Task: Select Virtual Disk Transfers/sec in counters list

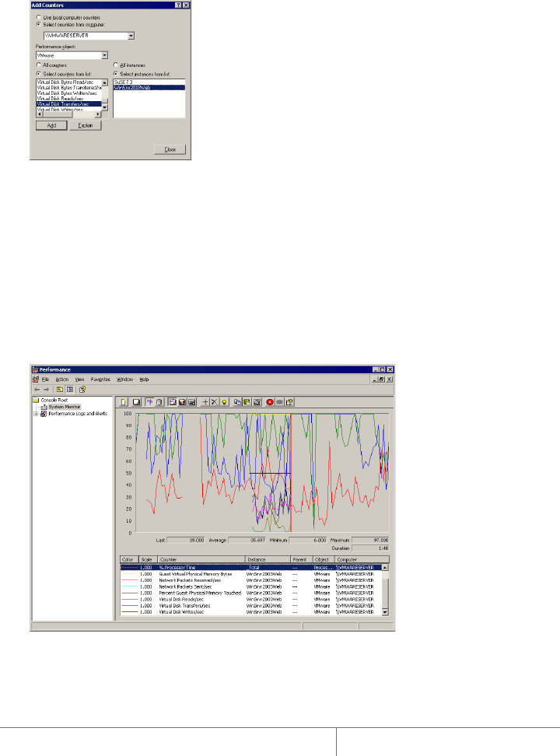Action: click(x=69, y=104)
